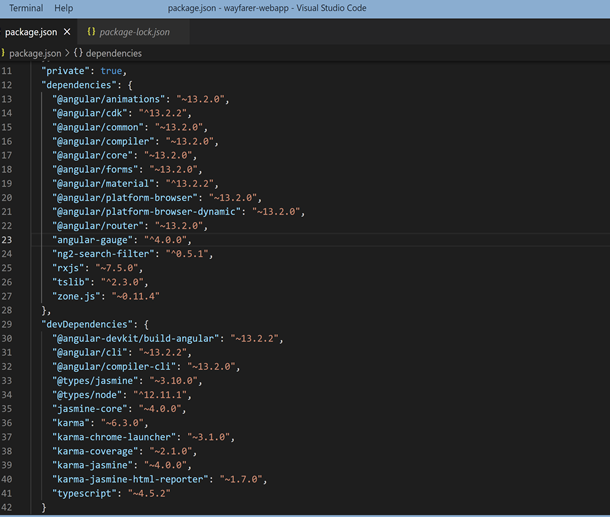The image size is (610, 517).
Task: Click "karma-jasmine" key on line 39
Action: [x=93, y=465]
